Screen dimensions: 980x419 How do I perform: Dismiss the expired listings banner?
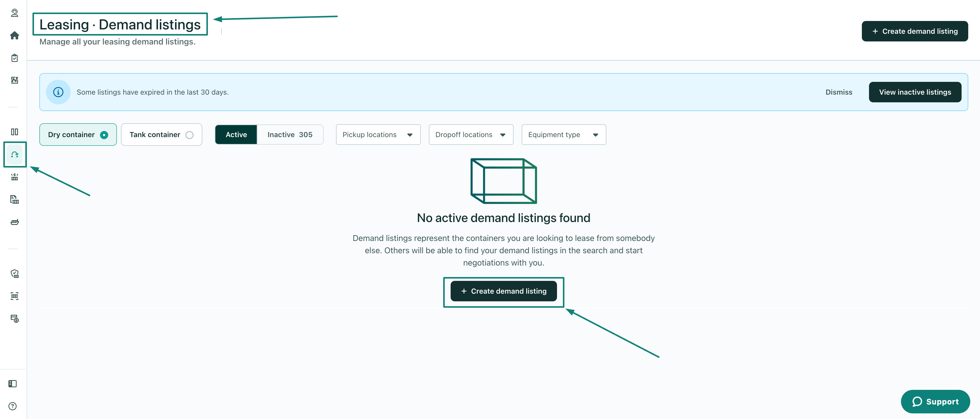coord(839,92)
